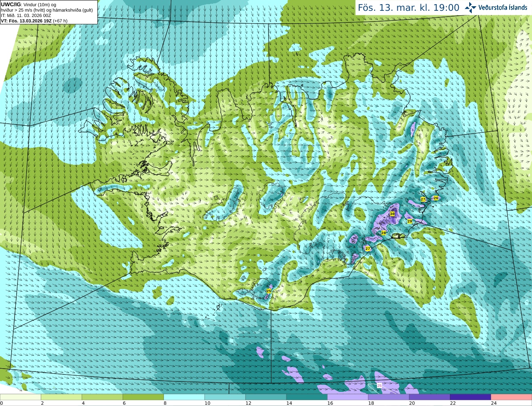
Task: Click the Veðurstofa Íslands logo icon
Action: (x=470, y=7)
